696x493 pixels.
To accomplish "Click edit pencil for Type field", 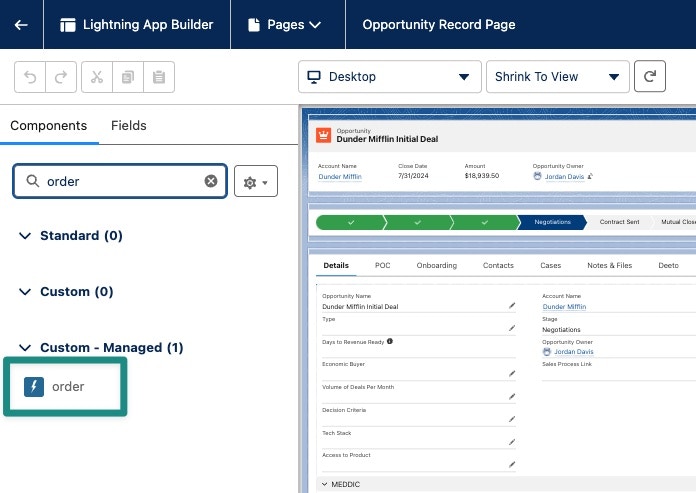I will coord(512,328).
